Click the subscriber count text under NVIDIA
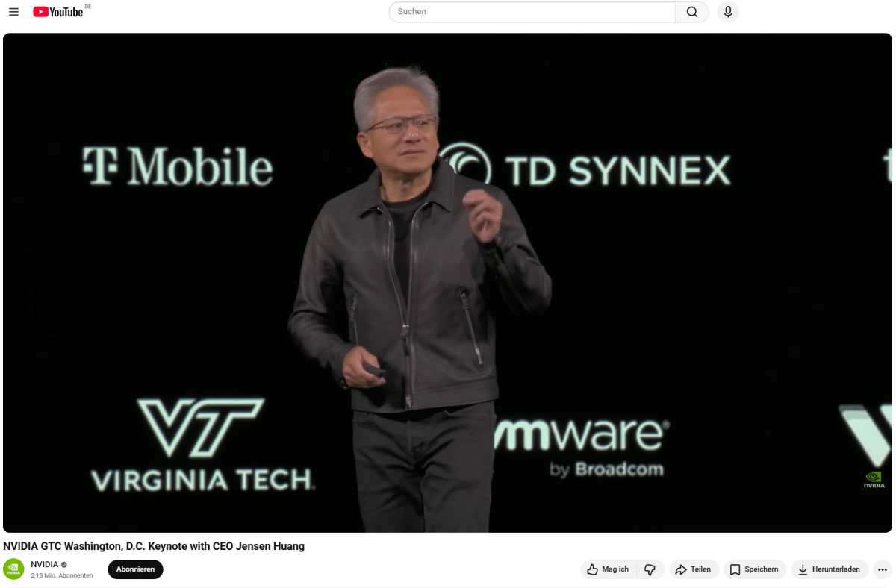Viewport: 896px width, 588px height. click(x=62, y=575)
